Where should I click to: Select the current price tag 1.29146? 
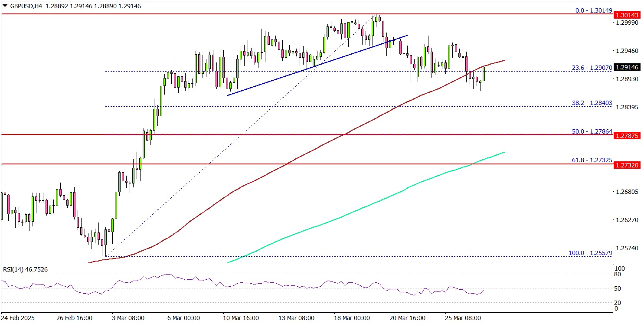628,68
